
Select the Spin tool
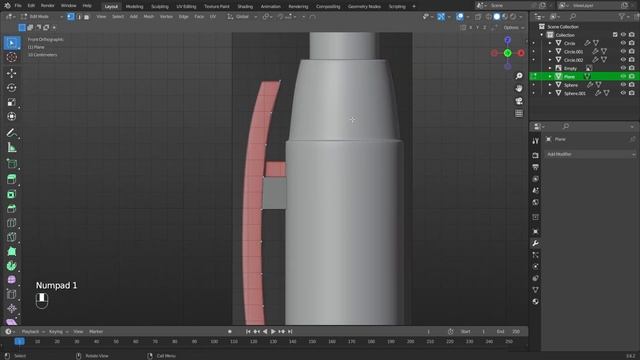pos(11,266)
